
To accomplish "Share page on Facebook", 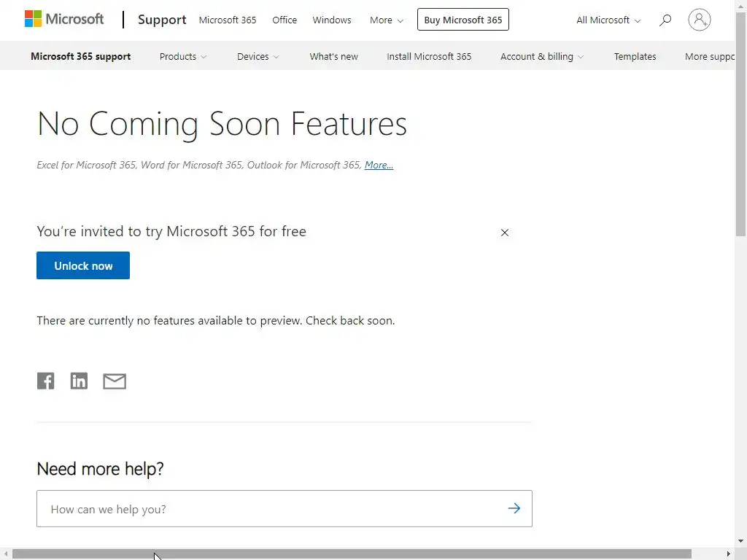I will pyautogui.click(x=46, y=381).
